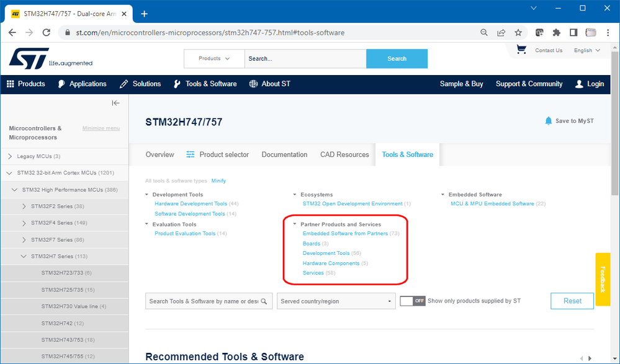Click the Minify link
The image size is (620, 364).
218,180
